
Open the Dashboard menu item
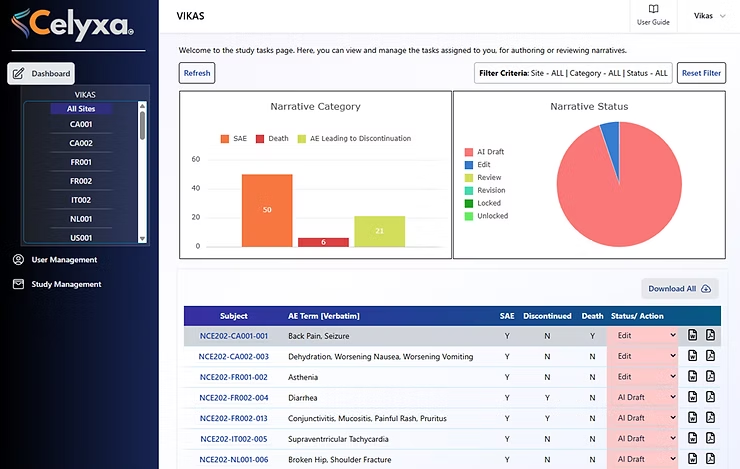41,74
